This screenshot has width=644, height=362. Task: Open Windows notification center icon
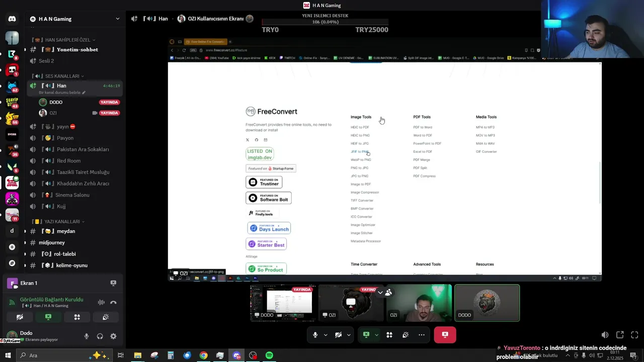pos(633,356)
